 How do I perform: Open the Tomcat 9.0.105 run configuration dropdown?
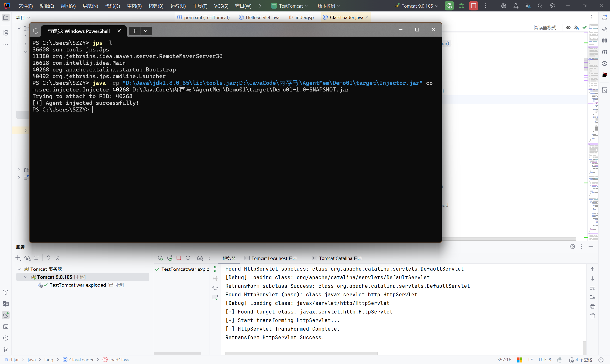417,6
